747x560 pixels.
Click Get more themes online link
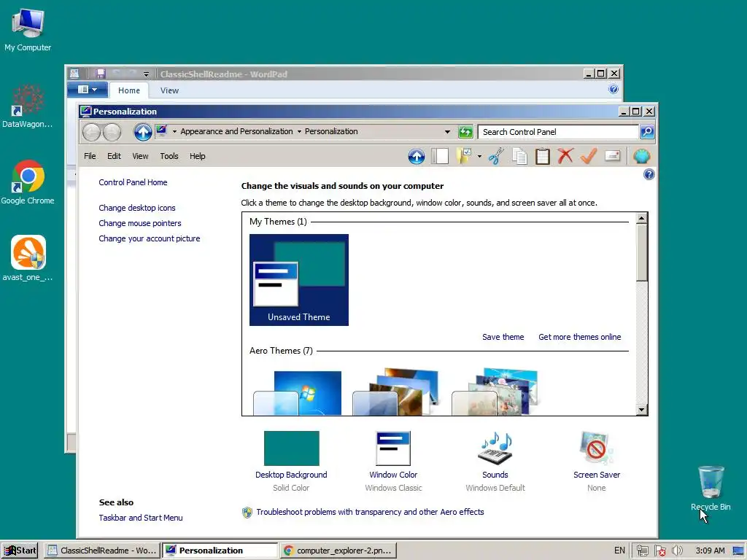[x=580, y=337]
